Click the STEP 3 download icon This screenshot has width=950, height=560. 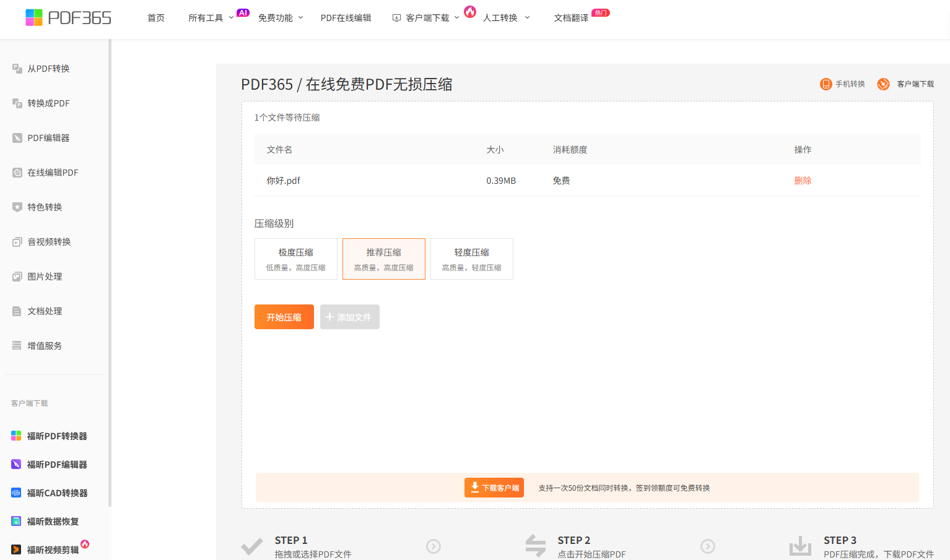[x=800, y=546]
